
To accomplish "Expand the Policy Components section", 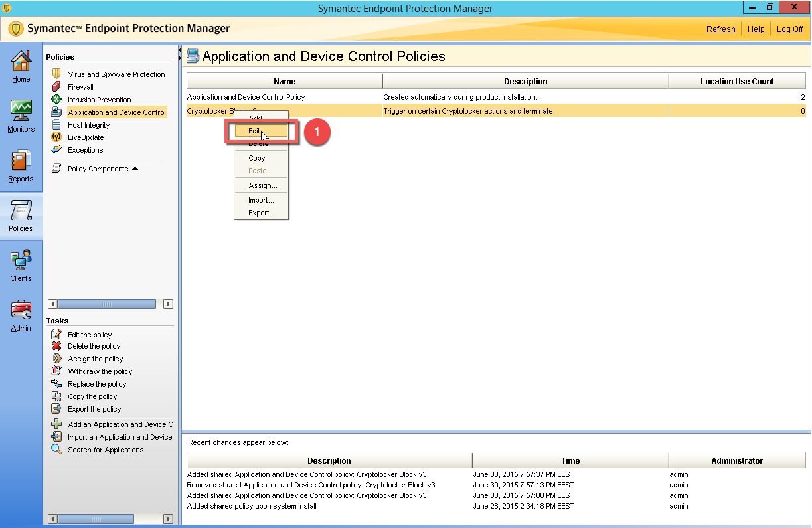I will (135, 169).
